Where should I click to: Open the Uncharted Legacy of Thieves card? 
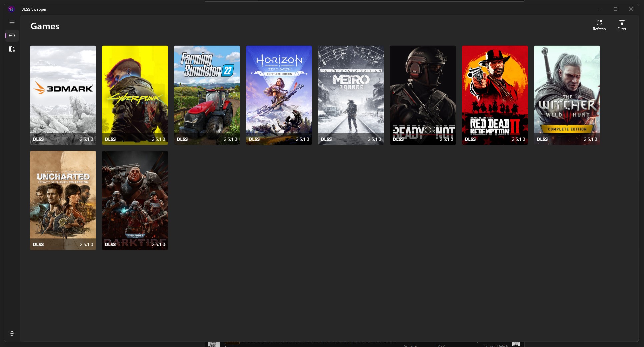tap(63, 200)
